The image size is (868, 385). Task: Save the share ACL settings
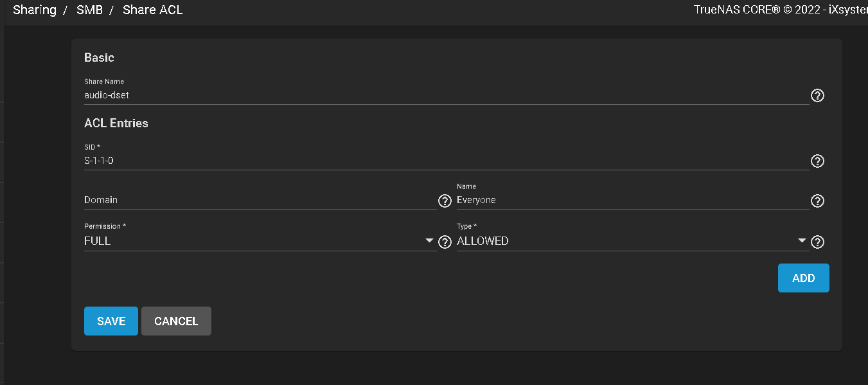[111, 321]
